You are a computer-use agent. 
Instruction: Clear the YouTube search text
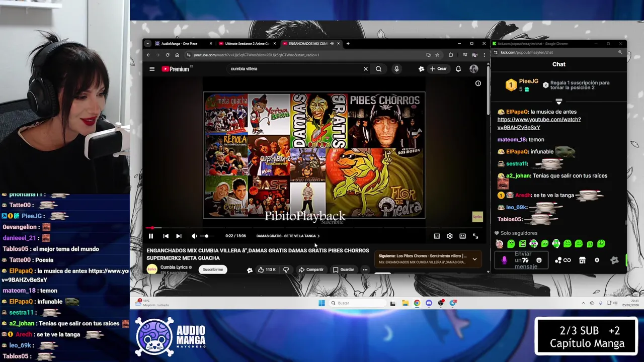tap(366, 69)
